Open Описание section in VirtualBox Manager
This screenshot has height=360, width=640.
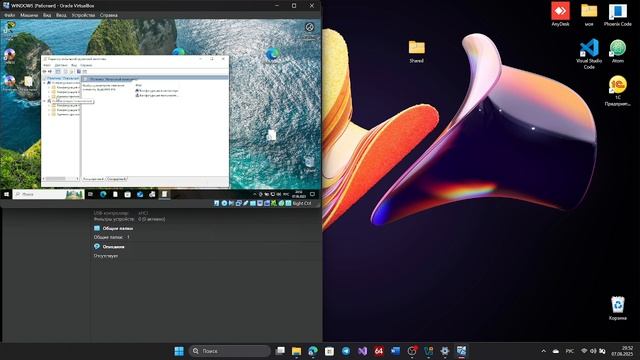[113, 247]
